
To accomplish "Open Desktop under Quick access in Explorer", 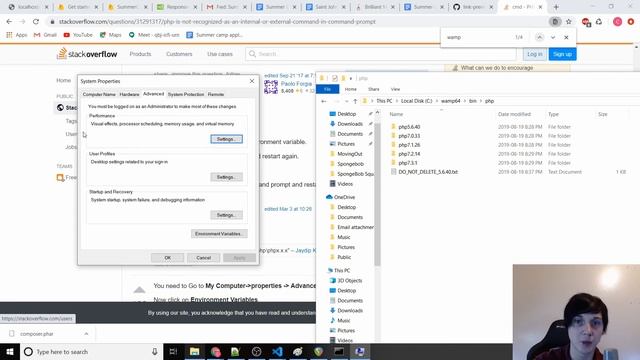I will point(347,114).
